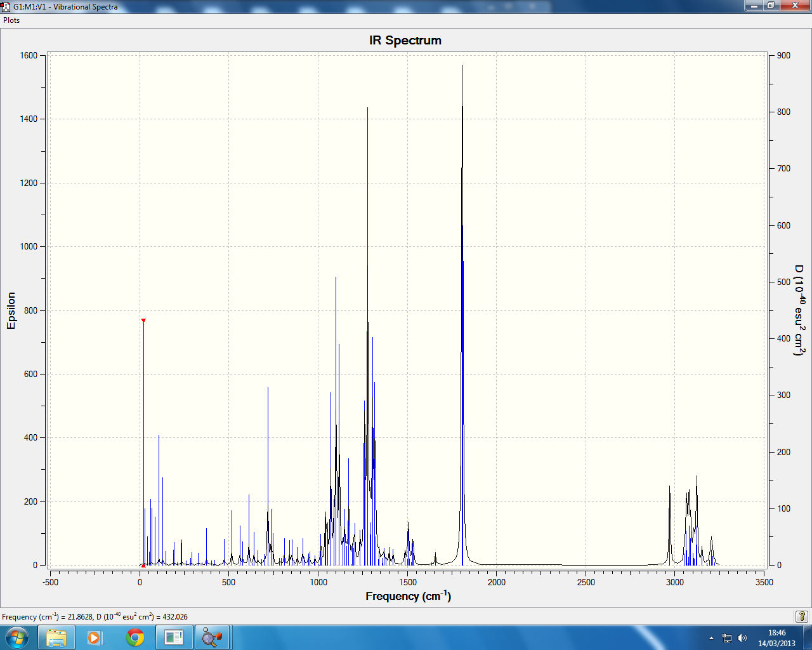The height and width of the screenshot is (650, 812).
Task: Show hidden system tray icons
Action: [711, 638]
